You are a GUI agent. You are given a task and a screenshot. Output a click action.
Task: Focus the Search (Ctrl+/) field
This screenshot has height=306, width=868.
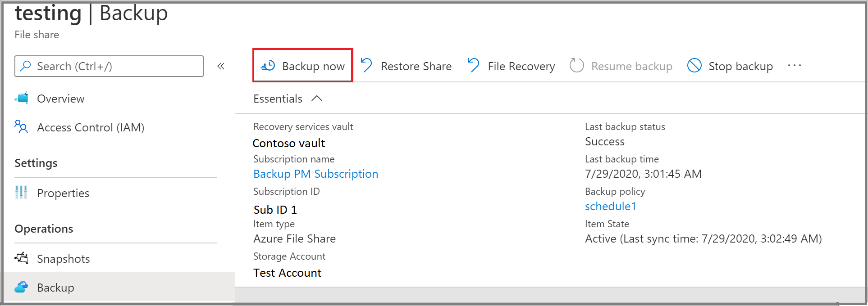click(x=109, y=66)
